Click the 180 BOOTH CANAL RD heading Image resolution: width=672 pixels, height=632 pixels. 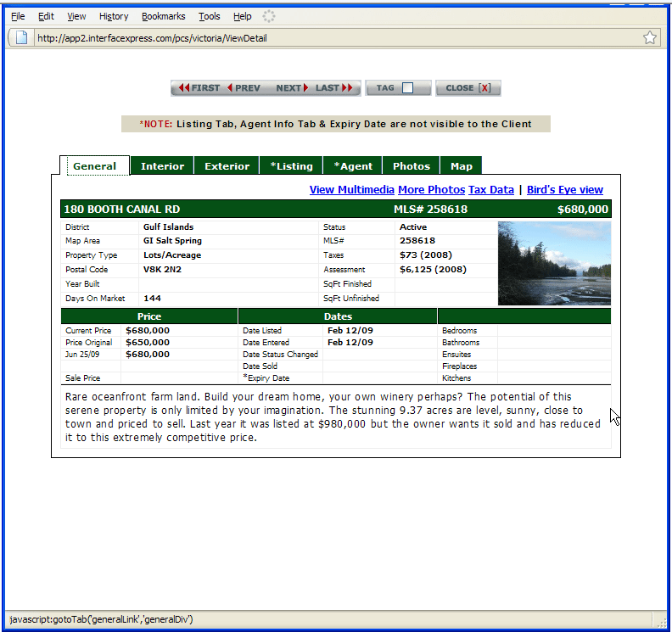tap(121, 209)
